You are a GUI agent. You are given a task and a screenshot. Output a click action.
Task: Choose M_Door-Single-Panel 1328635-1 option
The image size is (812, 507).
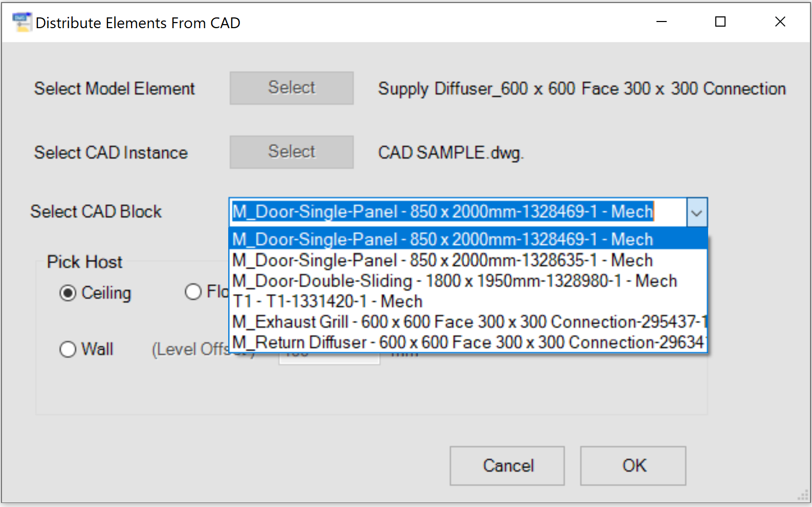[x=468, y=260]
